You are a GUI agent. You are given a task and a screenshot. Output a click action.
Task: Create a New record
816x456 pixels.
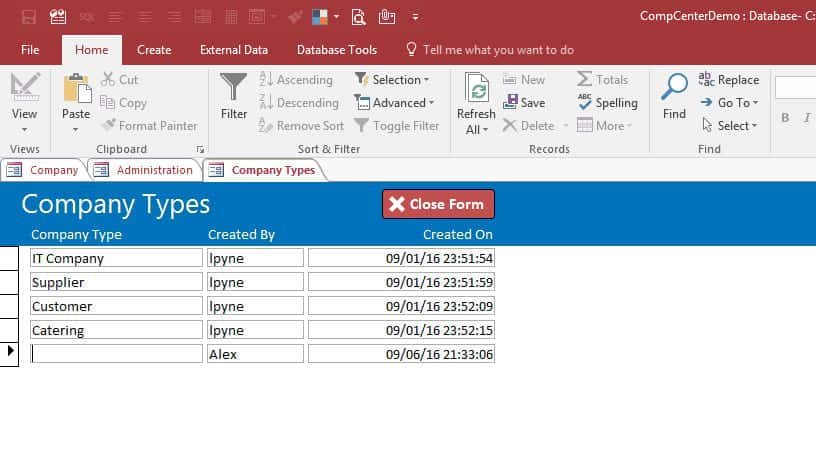click(524, 80)
